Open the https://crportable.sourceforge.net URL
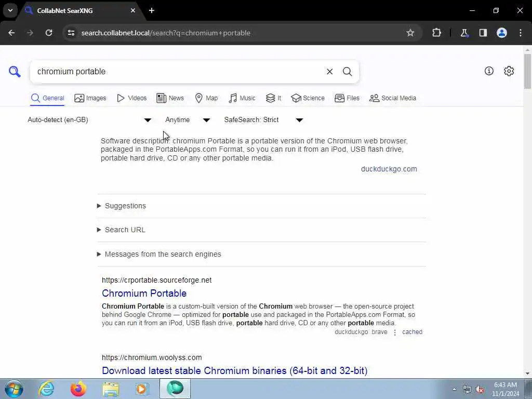 (157, 280)
